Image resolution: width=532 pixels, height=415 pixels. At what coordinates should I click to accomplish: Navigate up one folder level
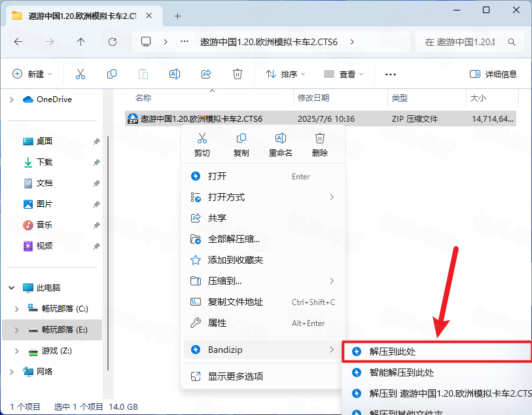pyautogui.click(x=80, y=42)
